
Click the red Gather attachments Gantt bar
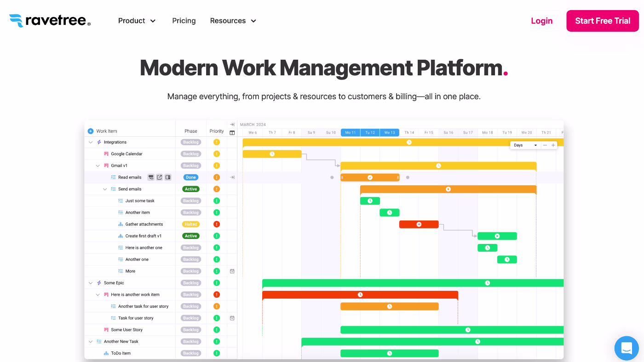[x=419, y=224]
